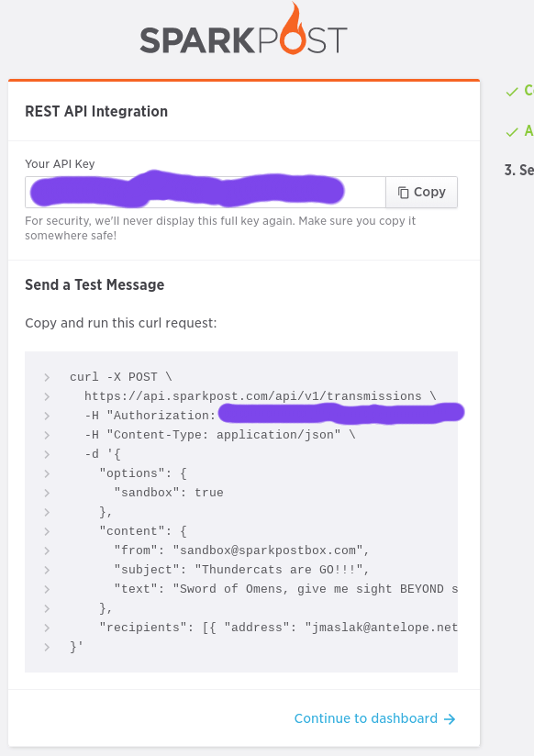Click the chevron beside the closing }' line
Image resolution: width=534 pixels, height=756 pixels.
47,647
